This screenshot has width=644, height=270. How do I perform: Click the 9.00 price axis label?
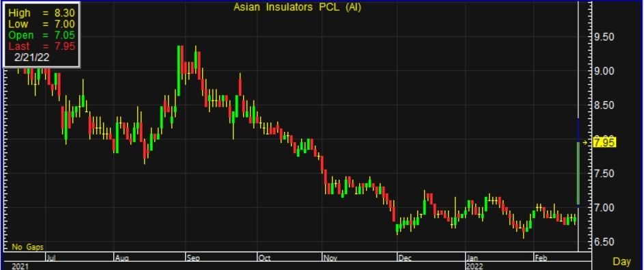(x=604, y=71)
